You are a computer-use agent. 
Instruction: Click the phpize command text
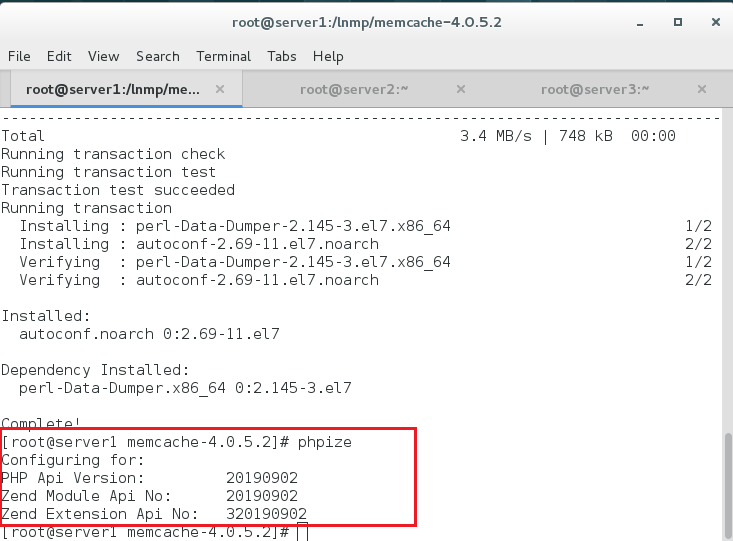(x=324, y=442)
